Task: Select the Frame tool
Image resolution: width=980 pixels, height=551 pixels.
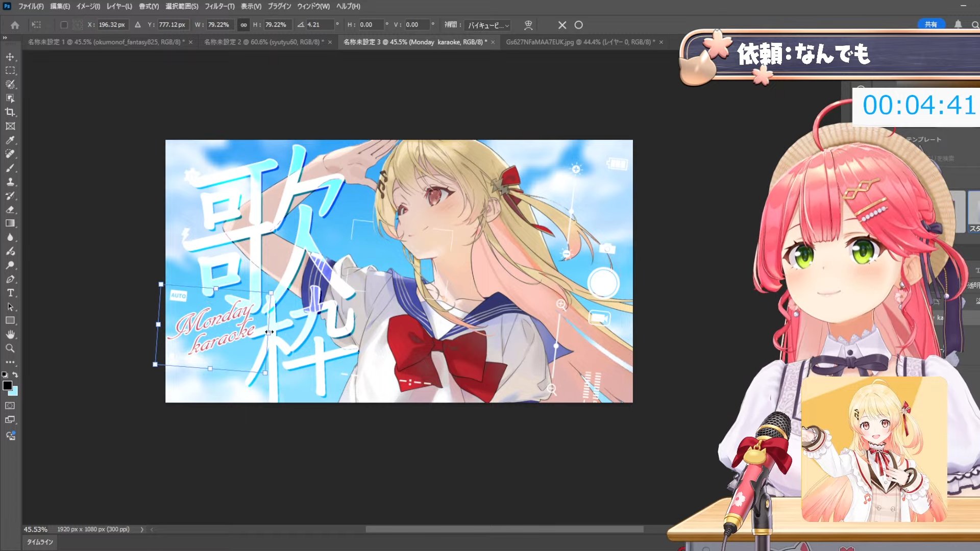Action: [10, 126]
